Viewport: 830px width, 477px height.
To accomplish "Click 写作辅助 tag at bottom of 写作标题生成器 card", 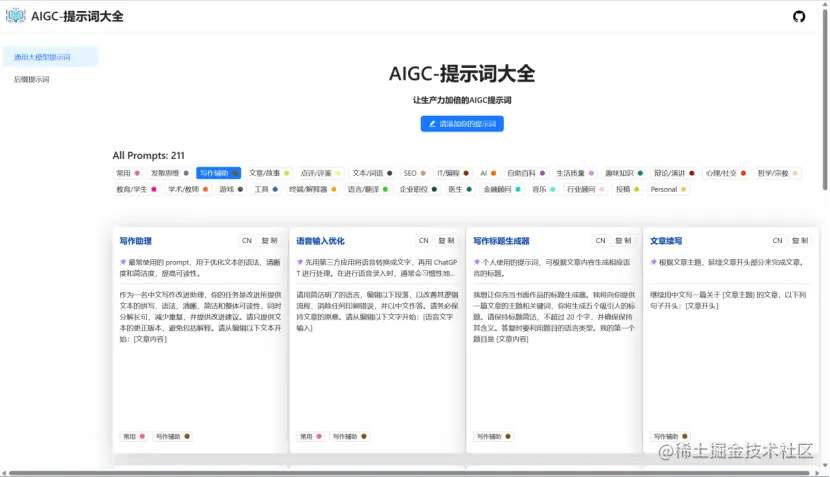I will [x=493, y=436].
